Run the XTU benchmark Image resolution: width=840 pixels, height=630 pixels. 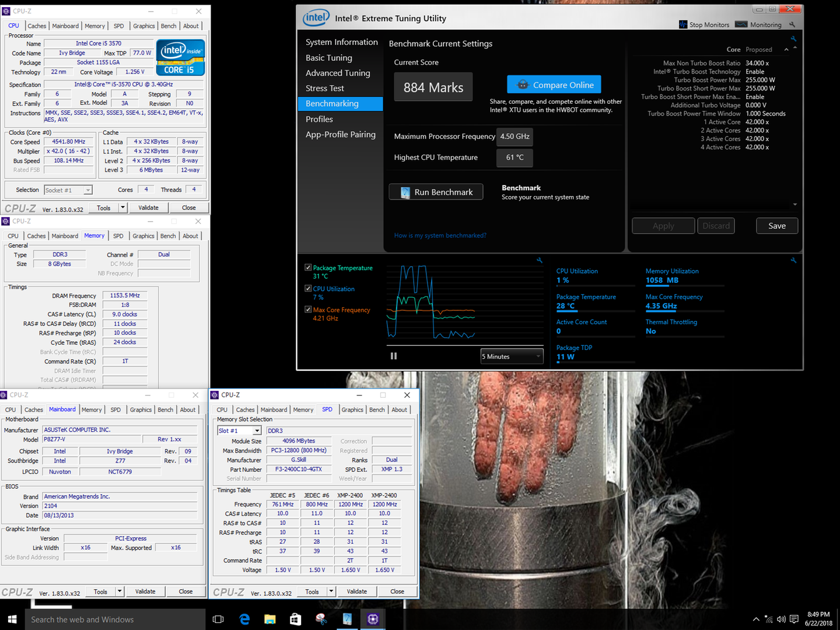click(x=436, y=192)
